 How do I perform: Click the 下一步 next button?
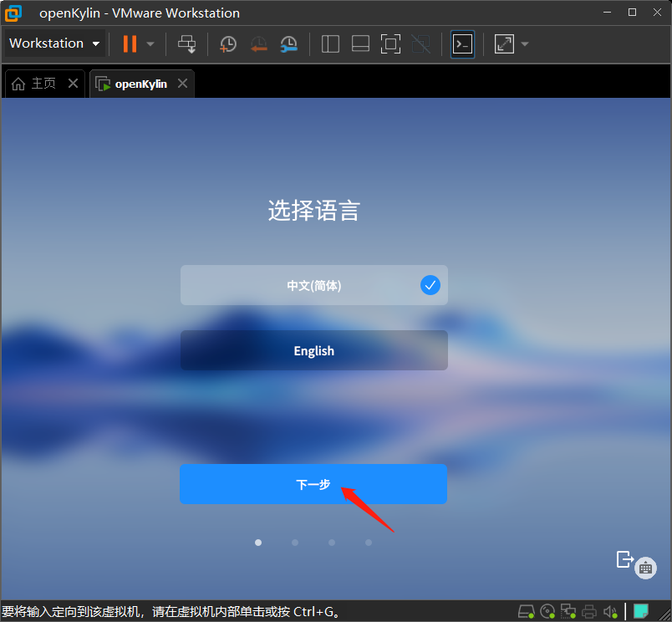pyautogui.click(x=313, y=484)
